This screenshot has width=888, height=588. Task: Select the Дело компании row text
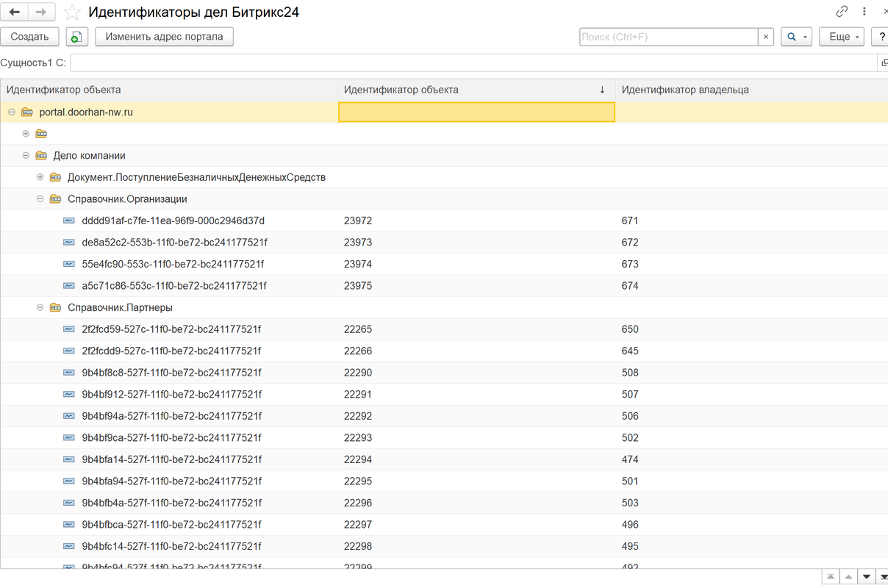point(89,155)
